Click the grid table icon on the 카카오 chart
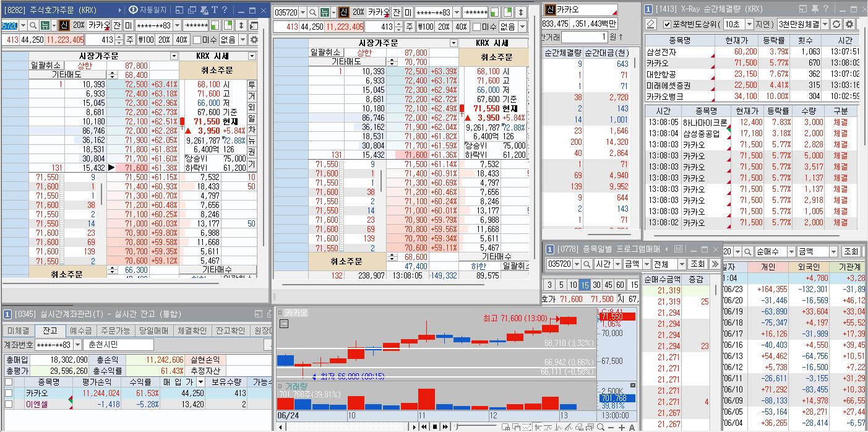Screen dimensions: 868x432 pos(284,323)
